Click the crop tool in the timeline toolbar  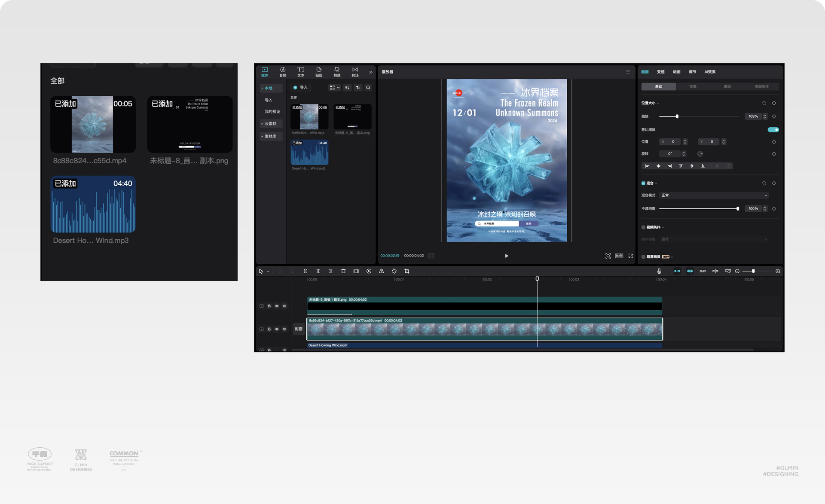[406, 271]
